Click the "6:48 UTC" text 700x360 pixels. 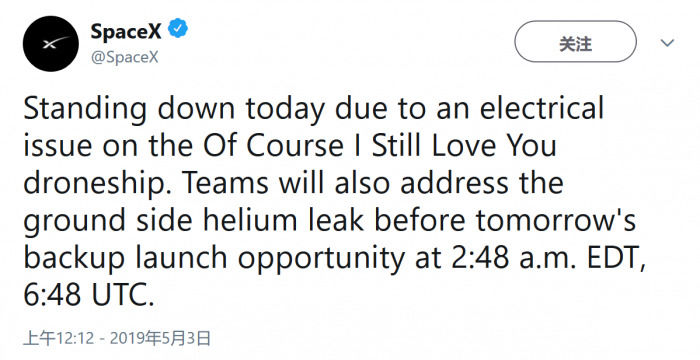pos(88,295)
